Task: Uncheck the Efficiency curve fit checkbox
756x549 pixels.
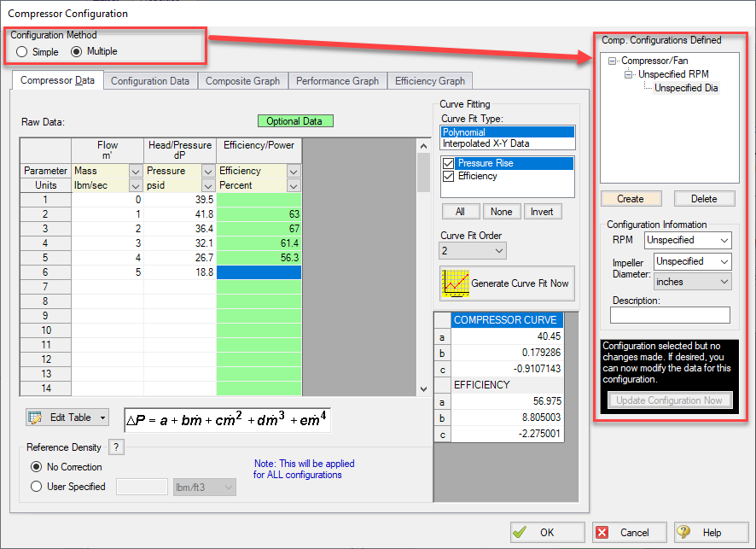Action: 449,176
